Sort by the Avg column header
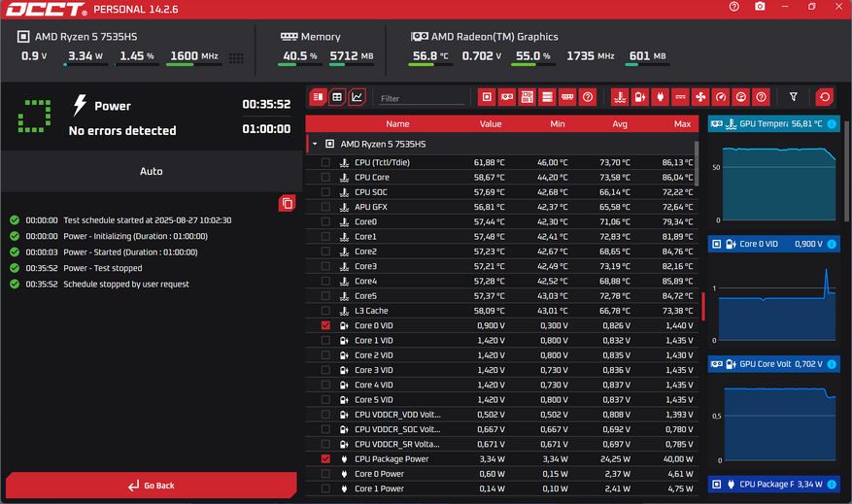Screen dimensions: 852x504 tap(620, 124)
